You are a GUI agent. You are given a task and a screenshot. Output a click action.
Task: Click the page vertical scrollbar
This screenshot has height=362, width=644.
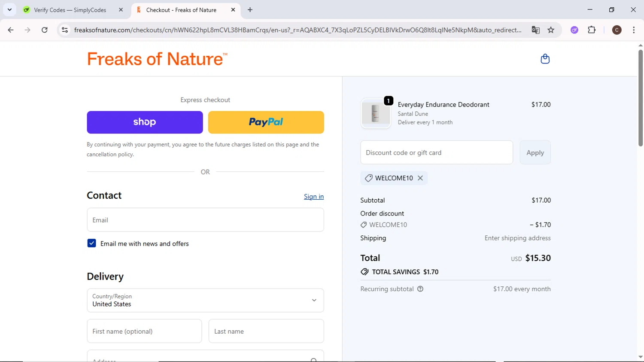(x=641, y=98)
